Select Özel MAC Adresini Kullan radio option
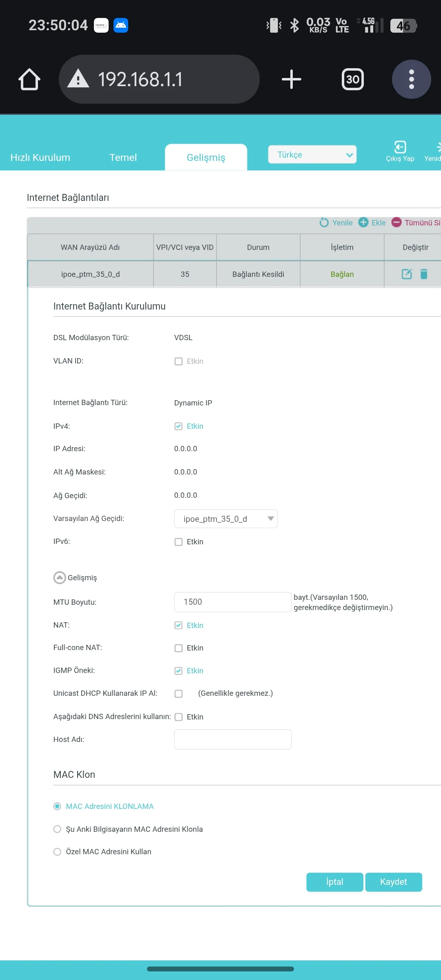 pyautogui.click(x=57, y=852)
